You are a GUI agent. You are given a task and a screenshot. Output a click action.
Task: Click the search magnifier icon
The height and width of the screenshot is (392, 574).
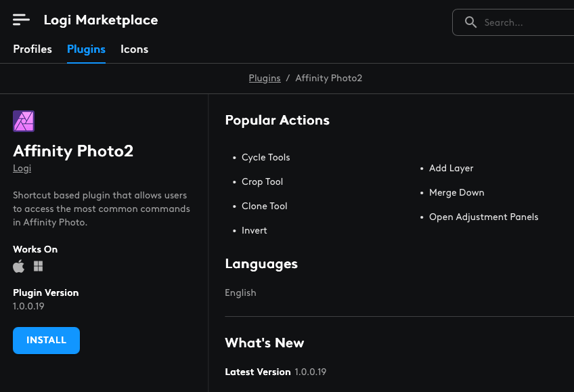tap(470, 22)
